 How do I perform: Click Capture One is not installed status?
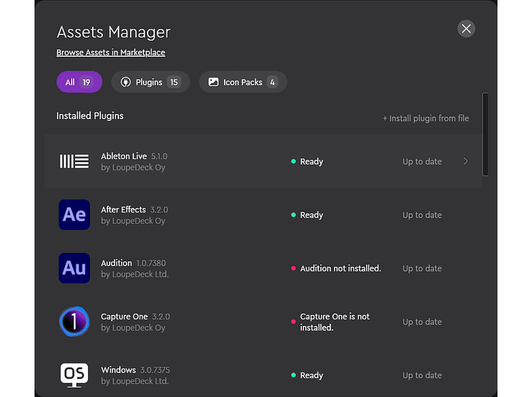tap(335, 322)
